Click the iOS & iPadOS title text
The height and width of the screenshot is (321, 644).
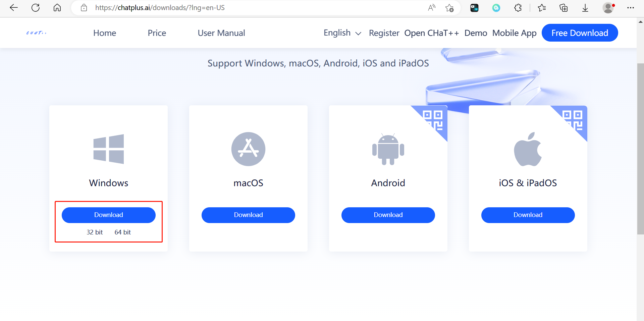[x=528, y=183]
